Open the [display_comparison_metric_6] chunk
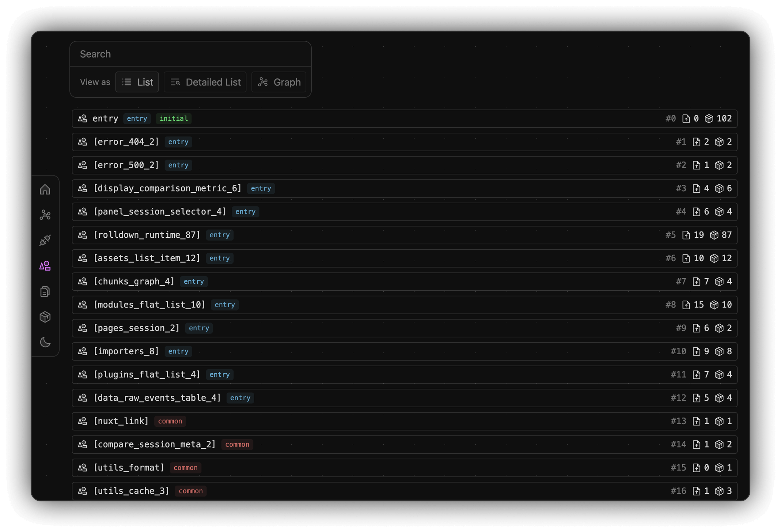The width and height of the screenshot is (781, 532). tap(167, 188)
